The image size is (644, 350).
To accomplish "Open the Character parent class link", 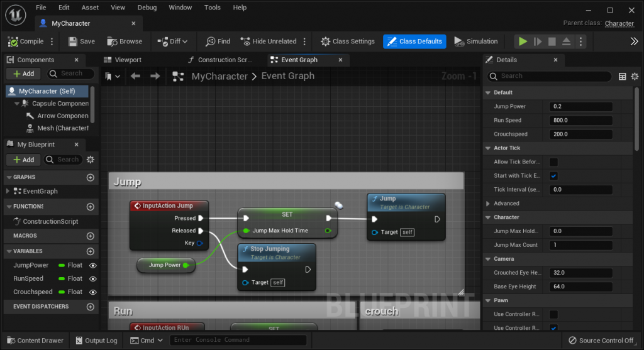I will (619, 23).
